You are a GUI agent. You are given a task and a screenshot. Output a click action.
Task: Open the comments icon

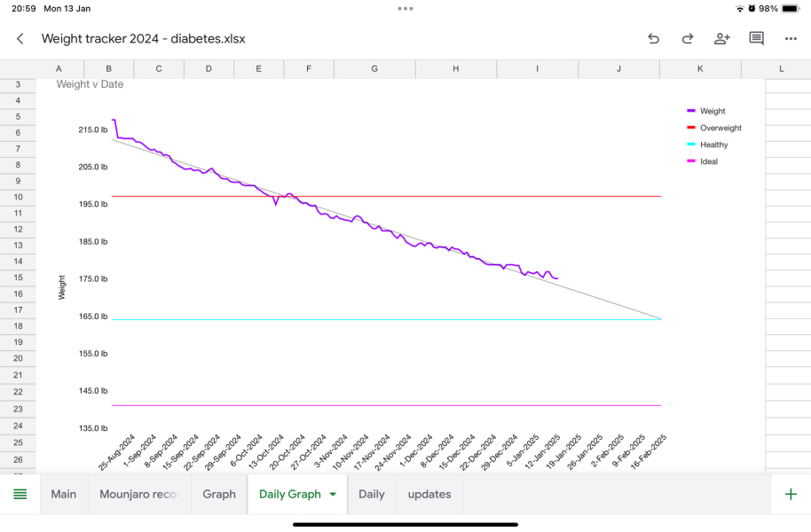[x=756, y=39]
